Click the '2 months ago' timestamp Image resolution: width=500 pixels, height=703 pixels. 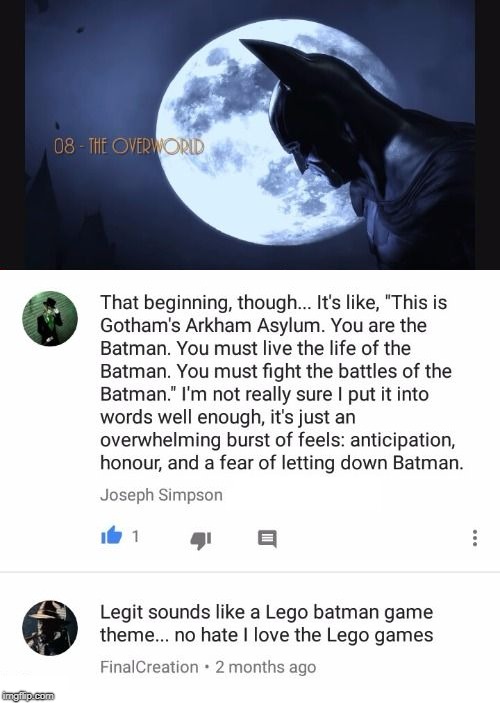click(x=265, y=667)
